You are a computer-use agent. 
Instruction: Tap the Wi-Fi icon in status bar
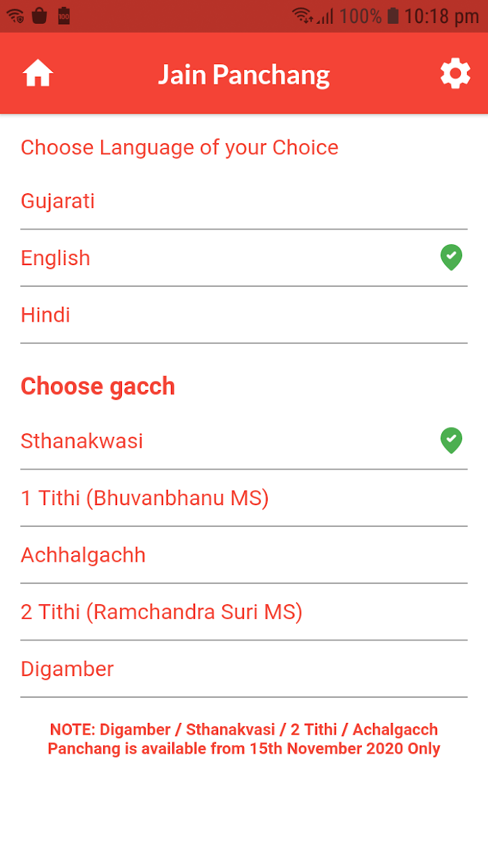click(303, 15)
